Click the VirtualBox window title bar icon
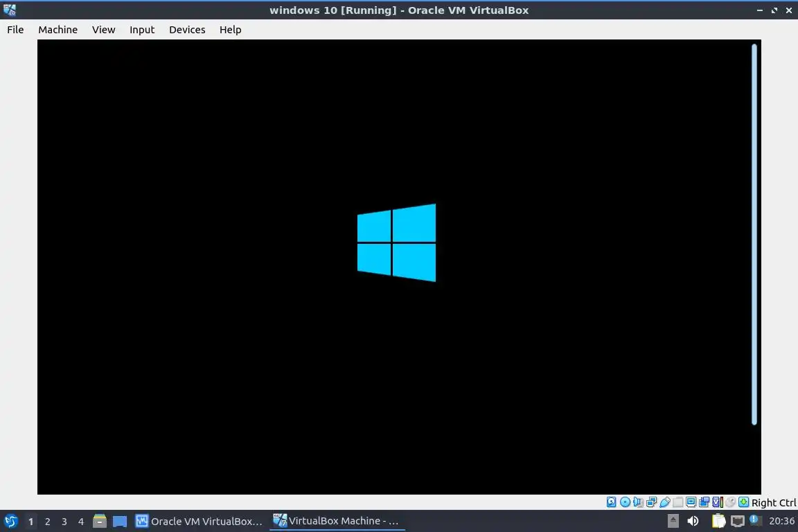This screenshot has width=798, height=532. [x=10, y=10]
